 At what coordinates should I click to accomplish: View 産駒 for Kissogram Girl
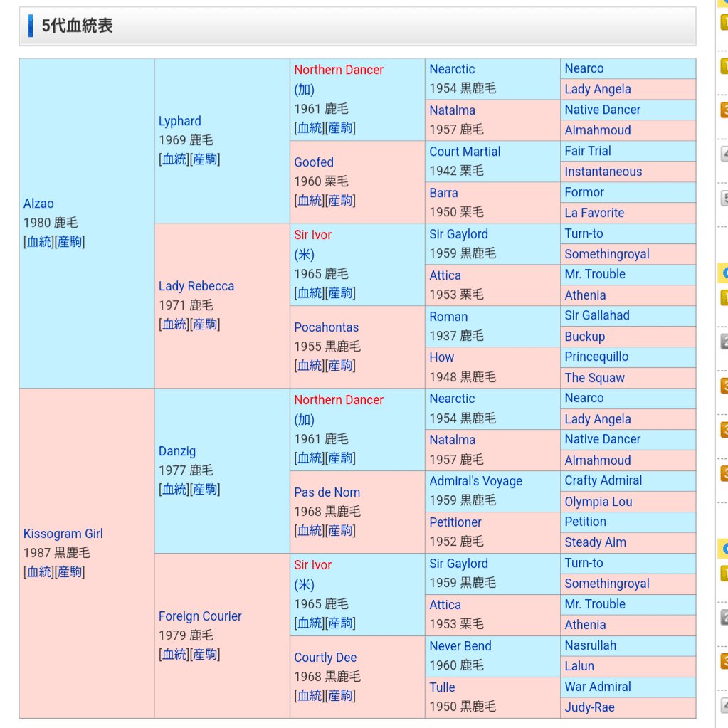(70, 572)
